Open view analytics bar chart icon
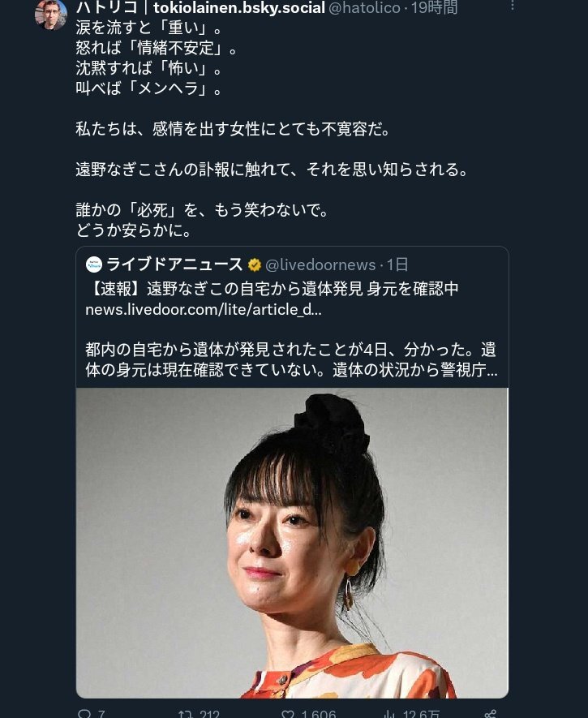Screen dimensions: 588x718 click(389, 714)
